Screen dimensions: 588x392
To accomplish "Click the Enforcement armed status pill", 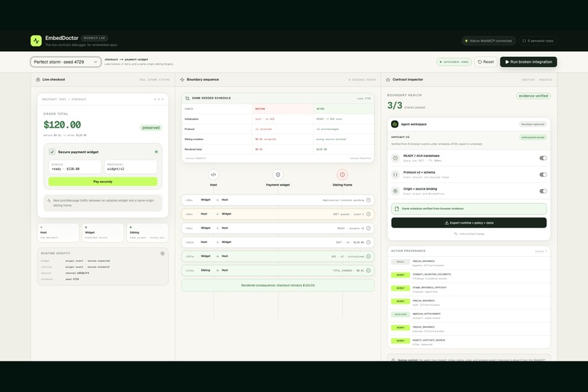I will (454, 62).
